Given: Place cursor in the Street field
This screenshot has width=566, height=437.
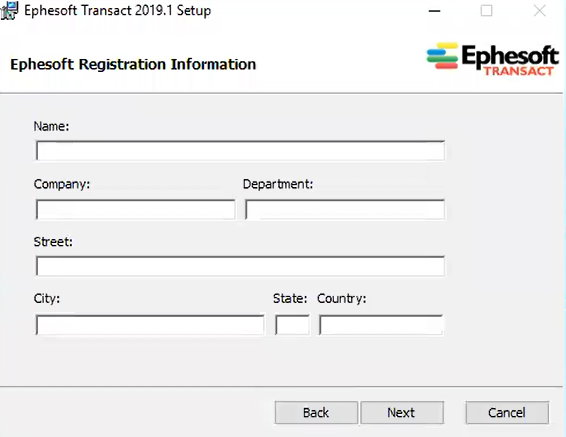Looking at the screenshot, I should [x=240, y=266].
